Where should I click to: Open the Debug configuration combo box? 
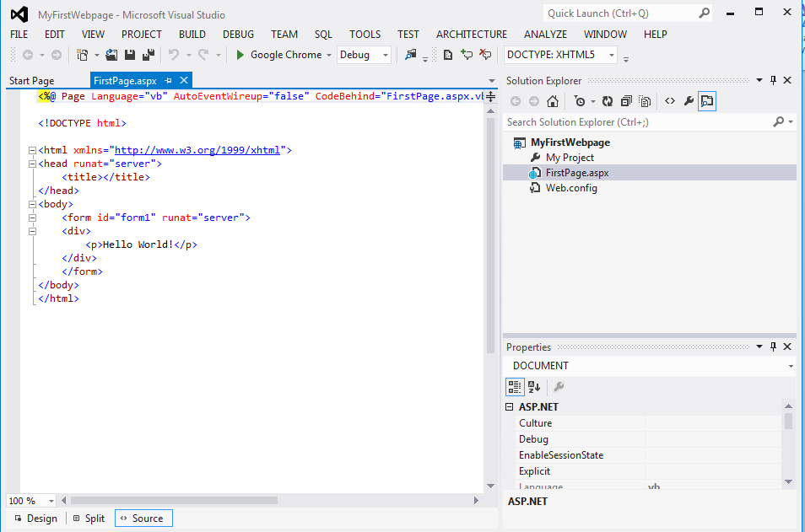[364, 55]
